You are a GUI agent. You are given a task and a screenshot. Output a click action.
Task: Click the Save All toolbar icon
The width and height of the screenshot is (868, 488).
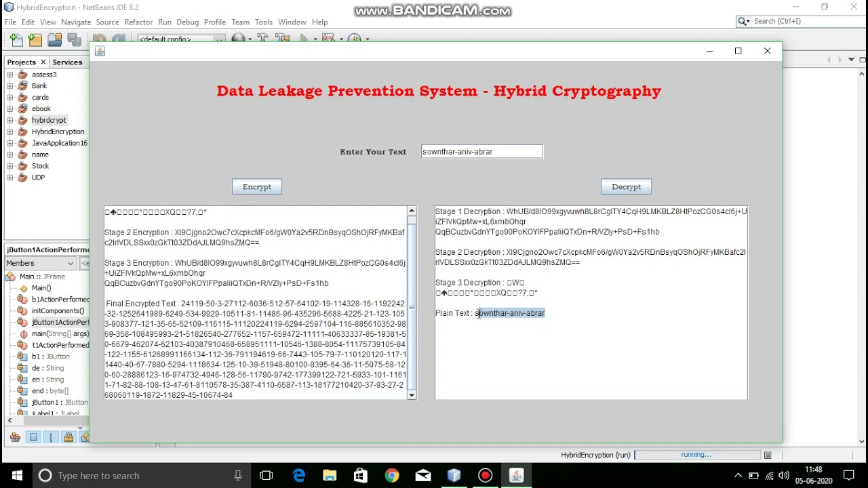pyautogui.click(x=73, y=40)
